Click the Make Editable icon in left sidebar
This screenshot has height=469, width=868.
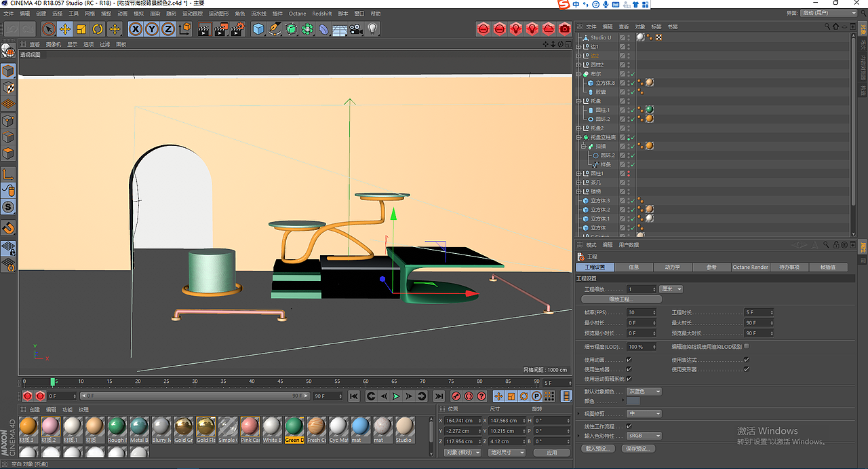[8, 50]
